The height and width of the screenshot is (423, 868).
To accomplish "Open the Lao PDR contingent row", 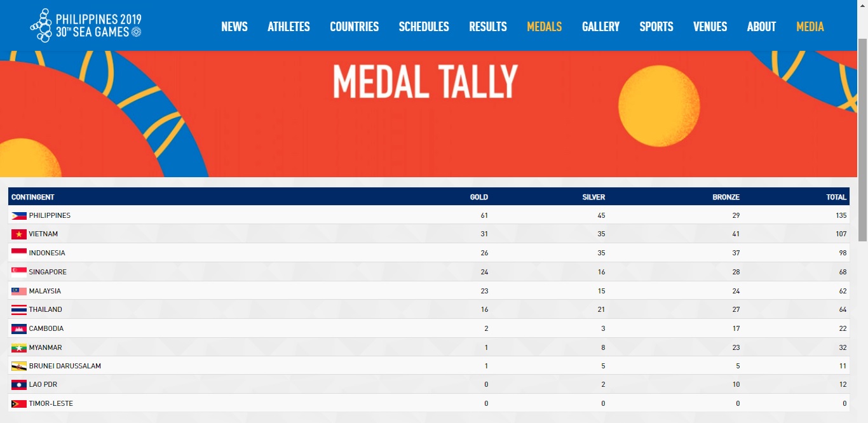I will pyautogui.click(x=42, y=385).
